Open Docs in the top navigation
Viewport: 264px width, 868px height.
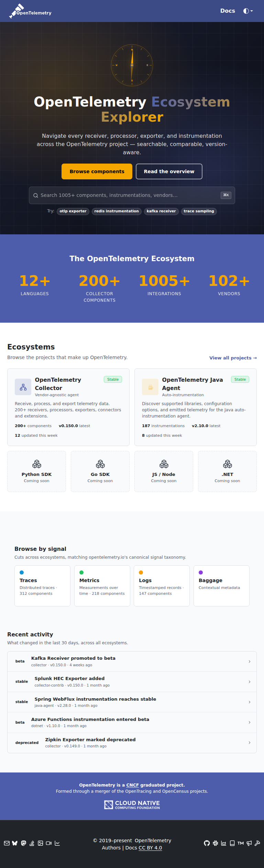[x=228, y=11]
